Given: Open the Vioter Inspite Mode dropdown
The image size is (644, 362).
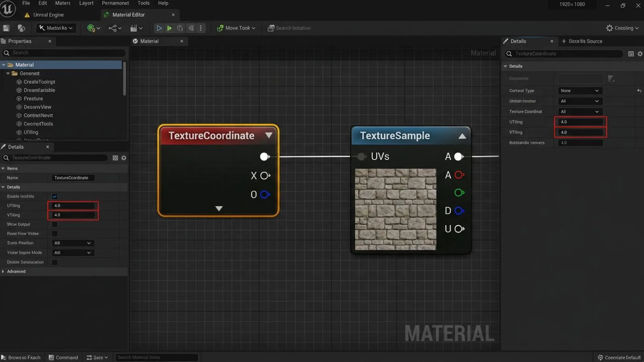Looking at the screenshot, I should pos(72,253).
